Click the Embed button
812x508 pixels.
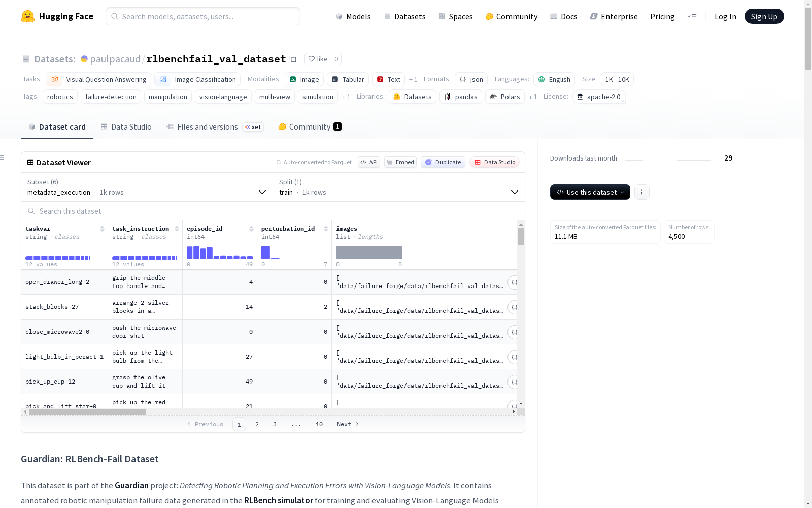pos(400,162)
